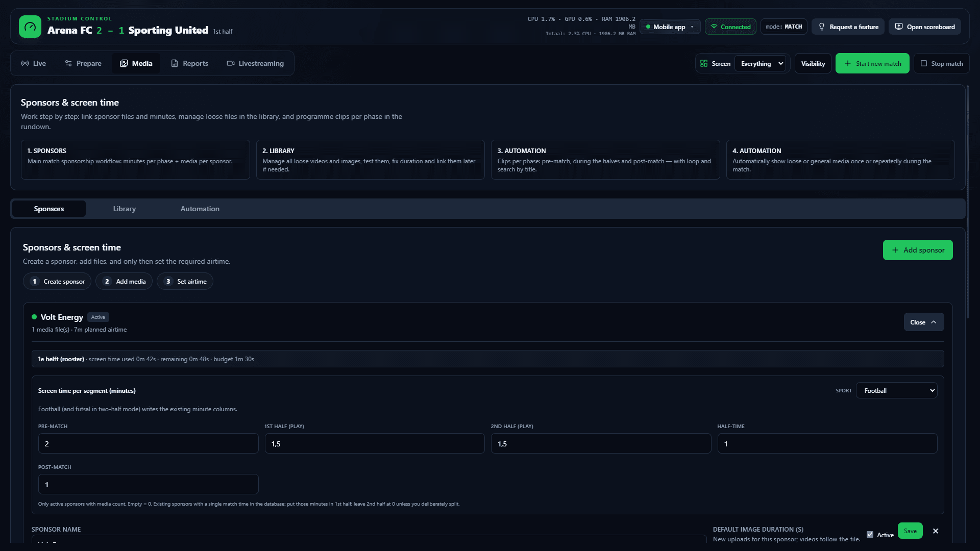980x551 pixels.
Task: Click the Save button
Action: (x=910, y=531)
